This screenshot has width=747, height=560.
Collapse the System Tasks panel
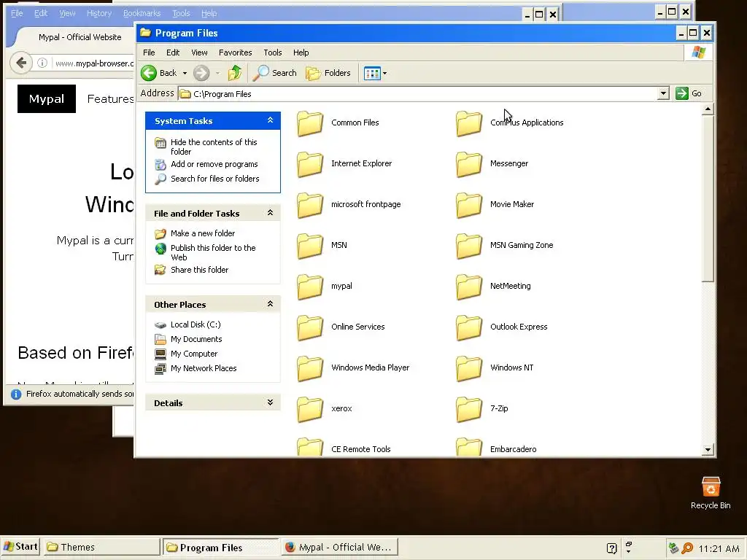pos(270,120)
